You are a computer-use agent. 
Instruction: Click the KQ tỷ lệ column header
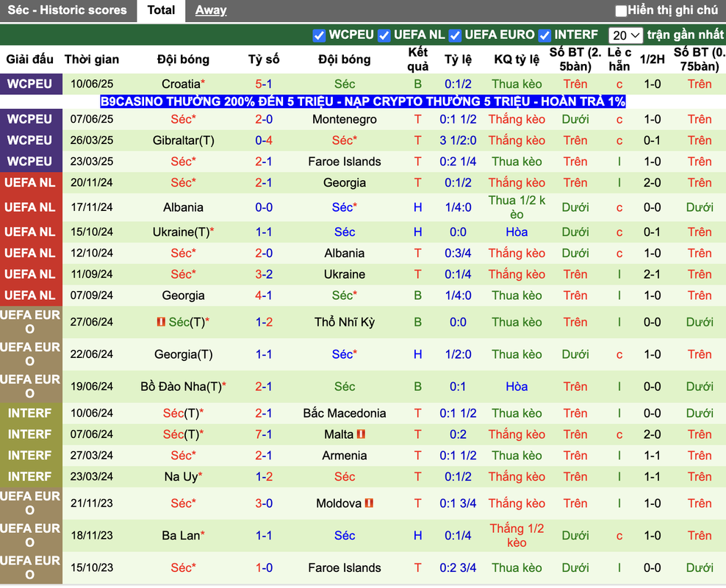click(517, 60)
